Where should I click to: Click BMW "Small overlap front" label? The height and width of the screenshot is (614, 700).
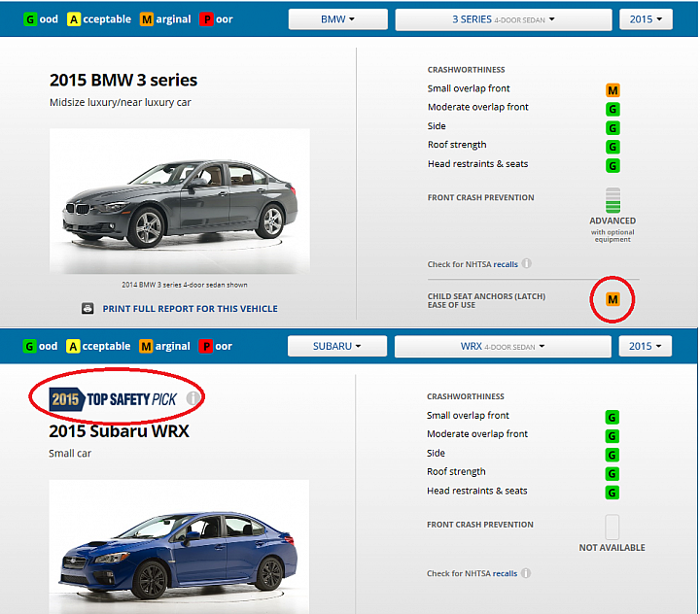pos(469,88)
